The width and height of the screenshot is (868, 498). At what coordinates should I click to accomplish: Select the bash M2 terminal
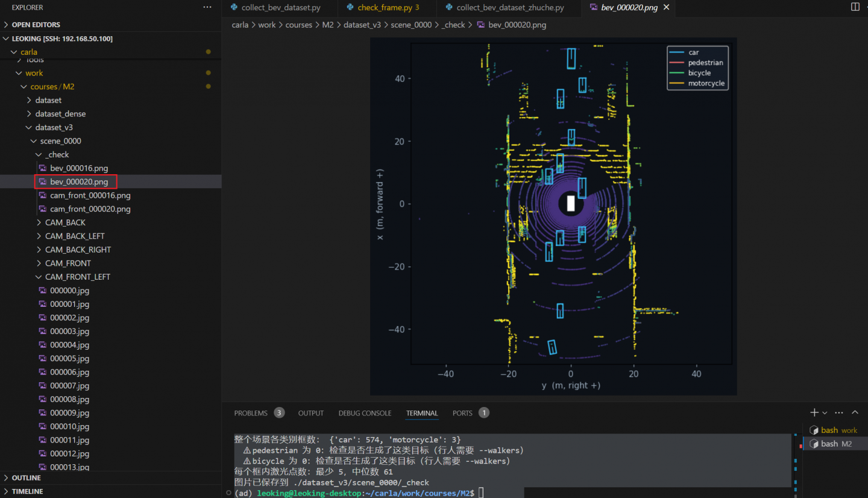click(x=834, y=444)
